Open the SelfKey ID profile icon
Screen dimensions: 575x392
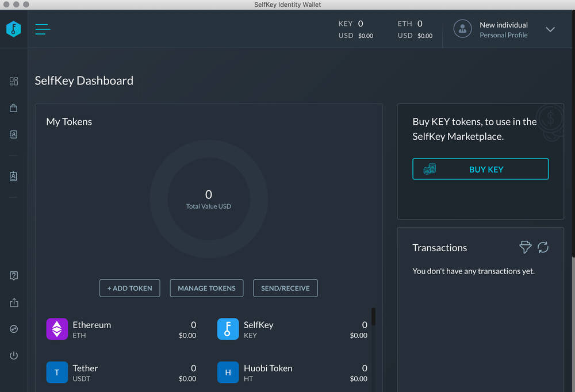coord(14,176)
